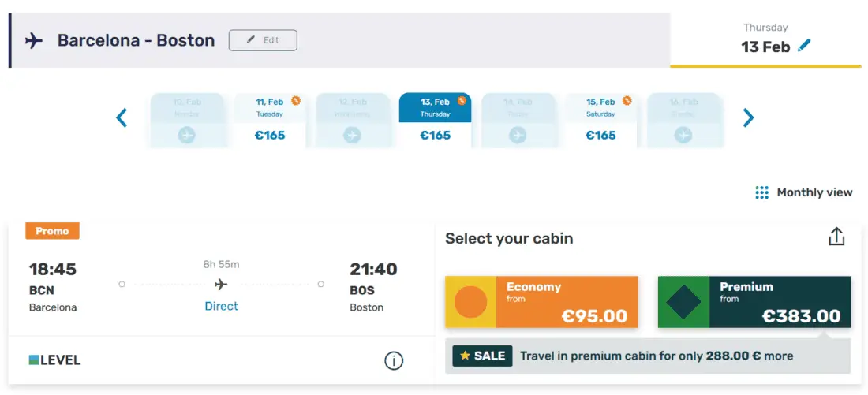Click the SALE premium upgrade banner
The image size is (868, 395).
point(647,356)
